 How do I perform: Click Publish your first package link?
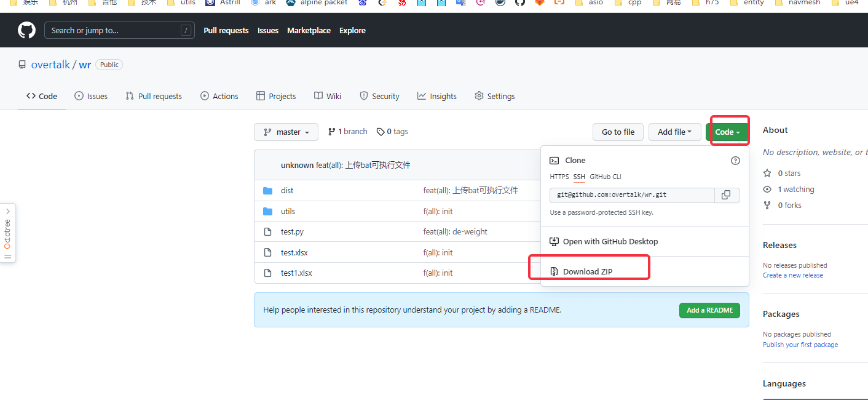click(800, 345)
